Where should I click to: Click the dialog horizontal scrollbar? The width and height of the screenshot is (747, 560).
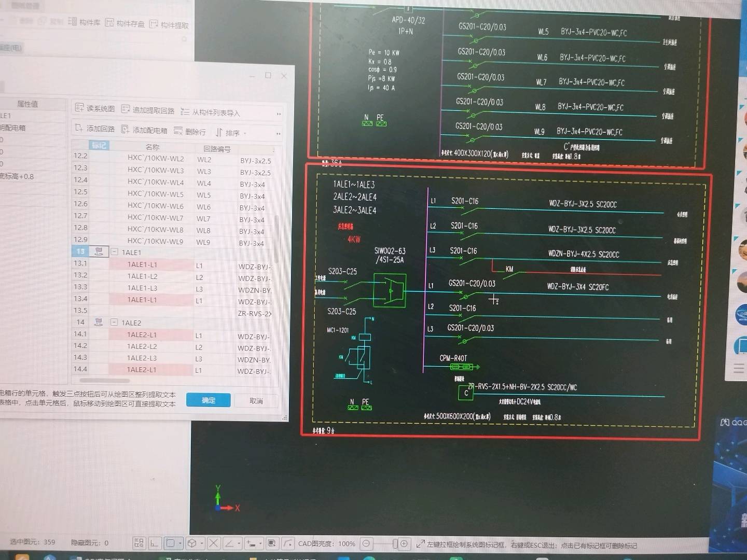[104, 380]
